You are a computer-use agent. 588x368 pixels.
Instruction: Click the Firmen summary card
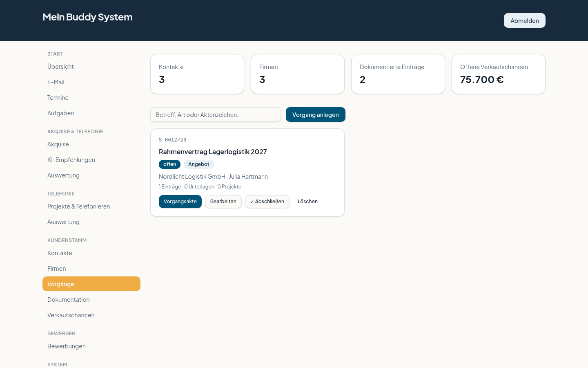[x=298, y=74]
